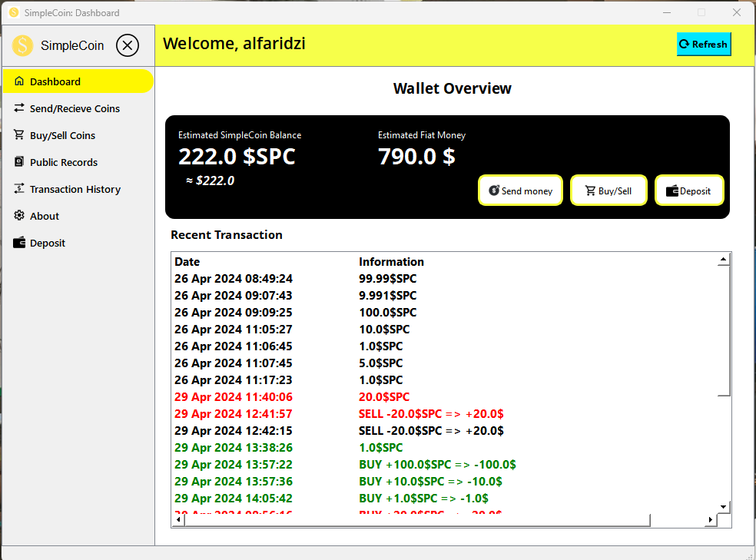
Task: Minimize the SimpleCoin window
Action: click(667, 12)
